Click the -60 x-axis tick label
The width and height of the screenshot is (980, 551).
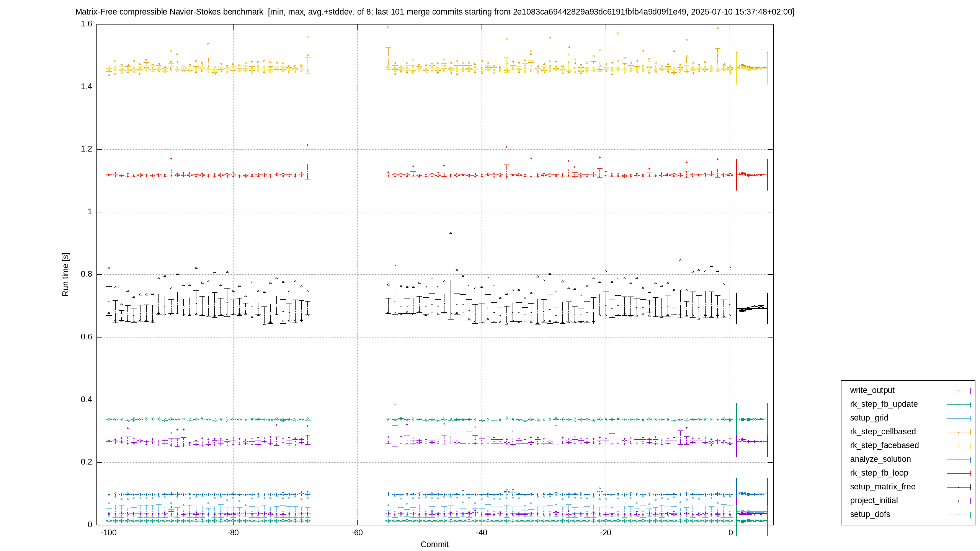coord(357,533)
